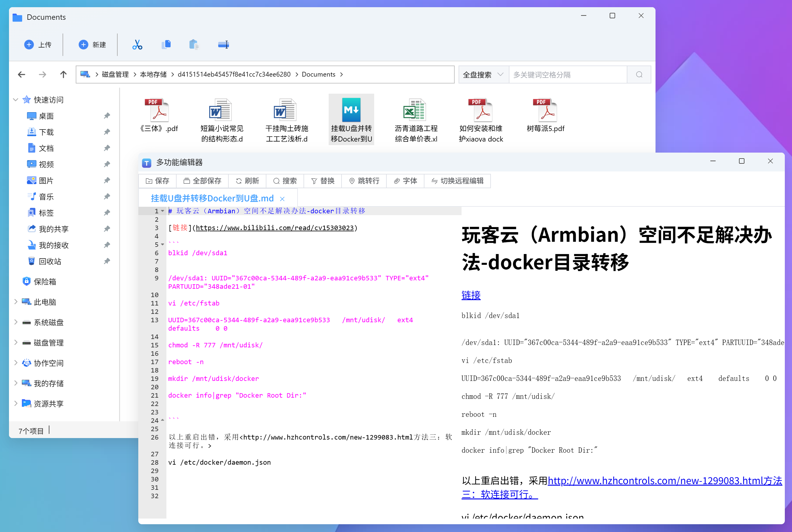The height and width of the screenshot is (532, 792).
Task: Expand 此电脑 in the sidebar
Action: (16, 302)
